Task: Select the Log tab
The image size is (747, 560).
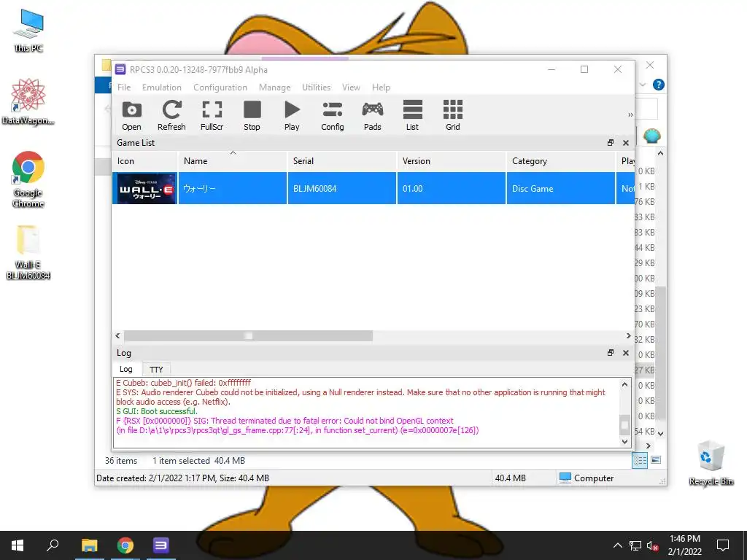Action: pos(125,369)
